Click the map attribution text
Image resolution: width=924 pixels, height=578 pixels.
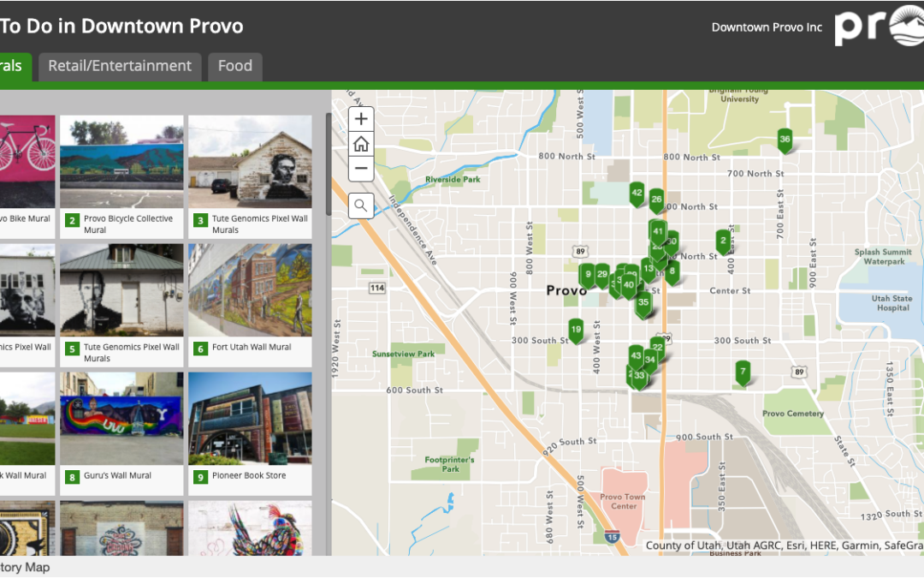click(x=785, y=545)
